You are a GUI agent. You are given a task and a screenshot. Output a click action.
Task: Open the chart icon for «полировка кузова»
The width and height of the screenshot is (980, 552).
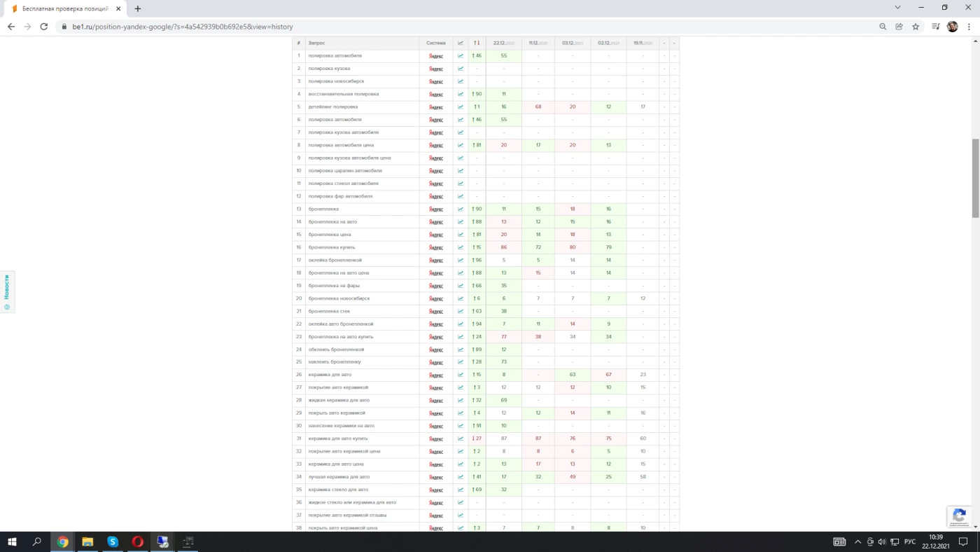(x=461, y=69)
